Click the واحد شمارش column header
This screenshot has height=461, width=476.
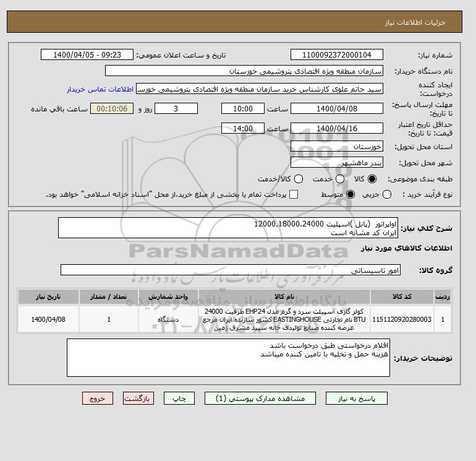pos(169,296)
